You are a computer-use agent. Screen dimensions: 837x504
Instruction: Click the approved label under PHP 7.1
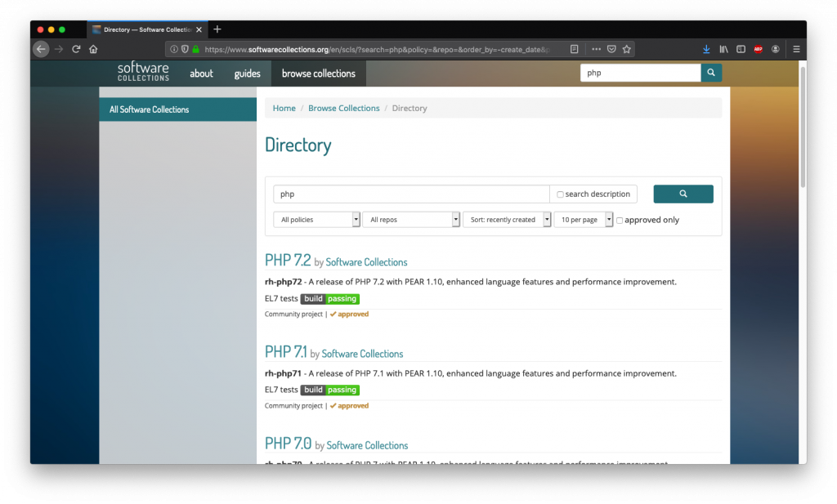pyautogui.click(x=349, y=406)
